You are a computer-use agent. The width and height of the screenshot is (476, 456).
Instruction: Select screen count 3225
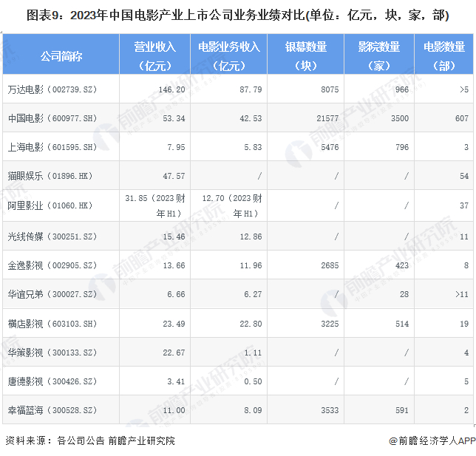(330, 324)
